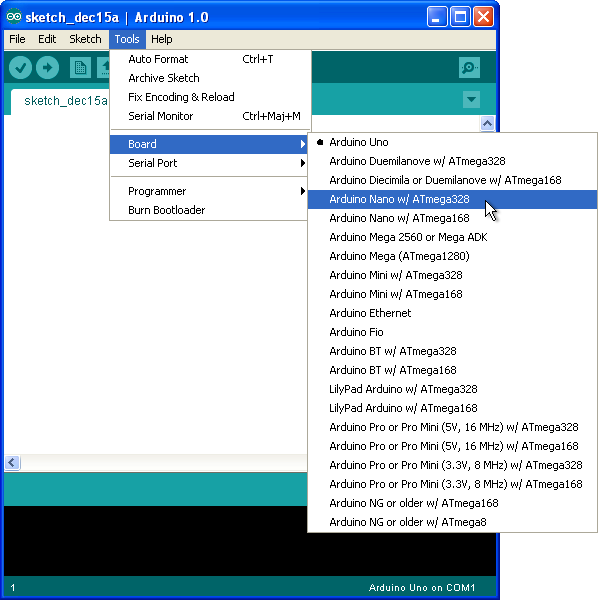Open the Sketch menu
The width and height of the screenshot is (598, 600).
click(x=85, y=39)
